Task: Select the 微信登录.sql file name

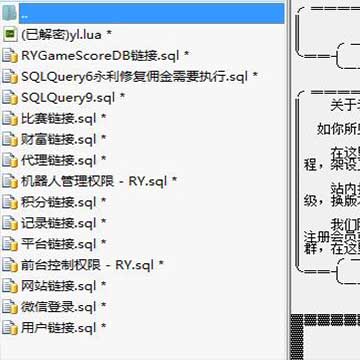Action: click(x=64, y=307)
